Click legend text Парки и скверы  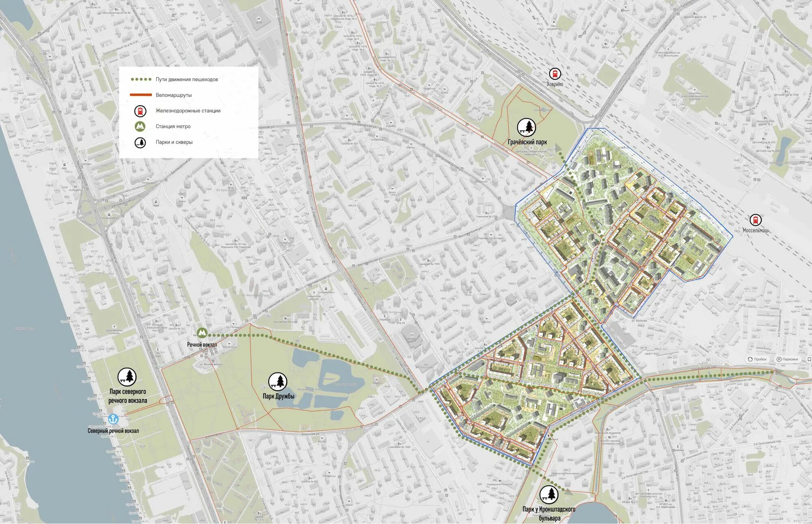point(174,142)
